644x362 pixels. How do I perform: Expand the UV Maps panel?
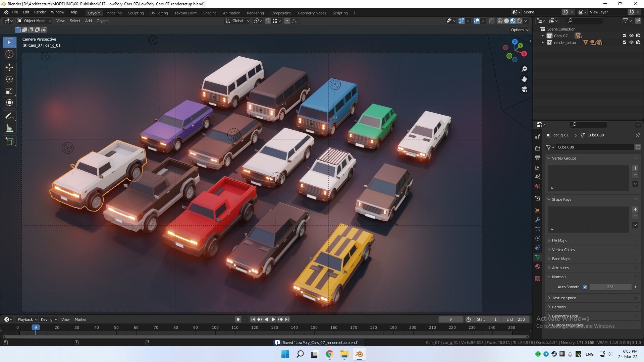pyautogui.click(x=593, y=241)
